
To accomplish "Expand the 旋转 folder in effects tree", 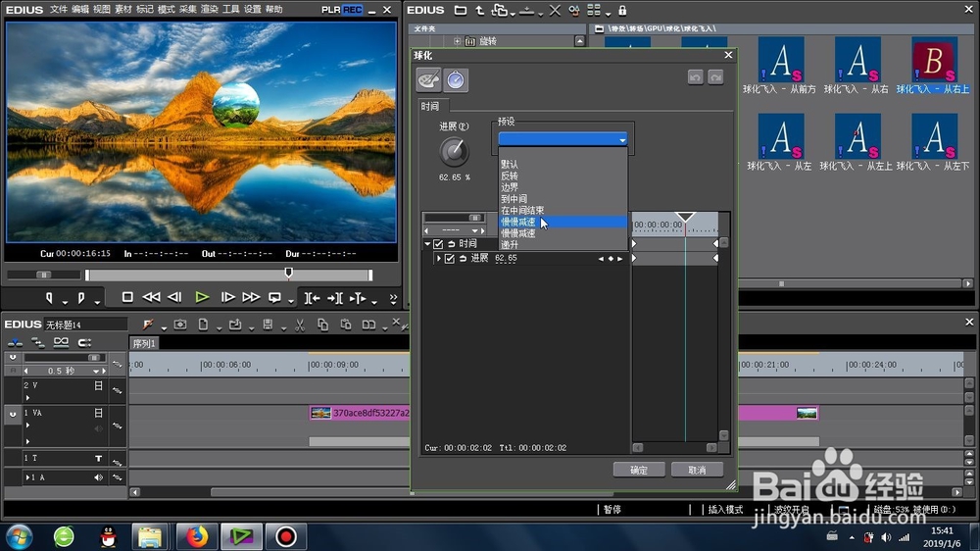I will pos(457,41).
